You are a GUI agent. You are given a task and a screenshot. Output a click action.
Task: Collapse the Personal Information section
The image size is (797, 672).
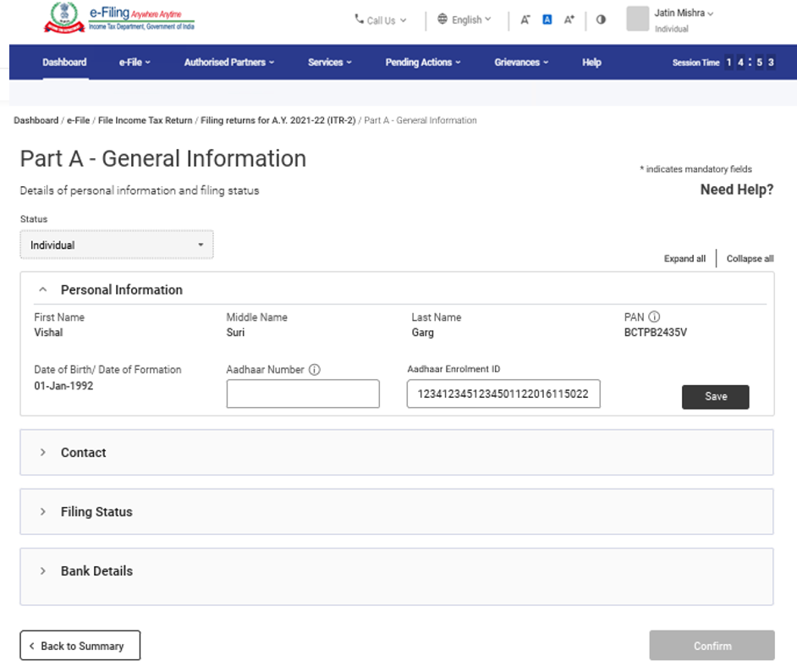click(42, 289)
